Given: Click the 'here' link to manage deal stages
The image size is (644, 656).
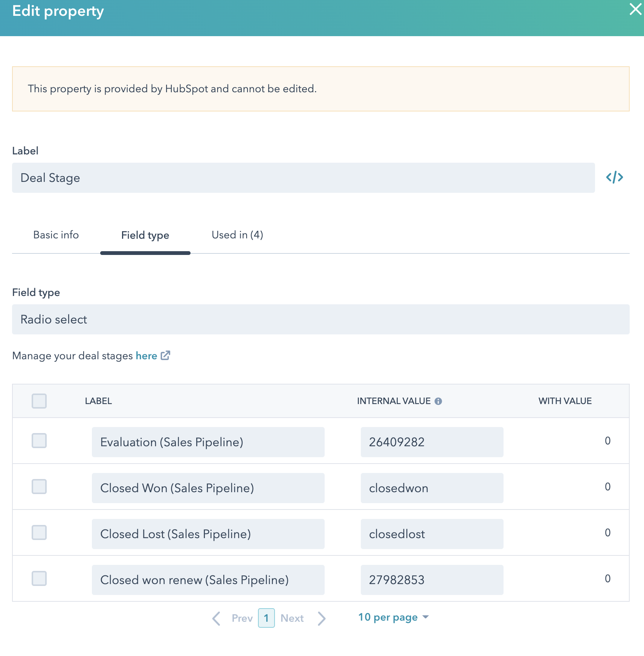Looking at the screenshot, I should pos(147,355).
